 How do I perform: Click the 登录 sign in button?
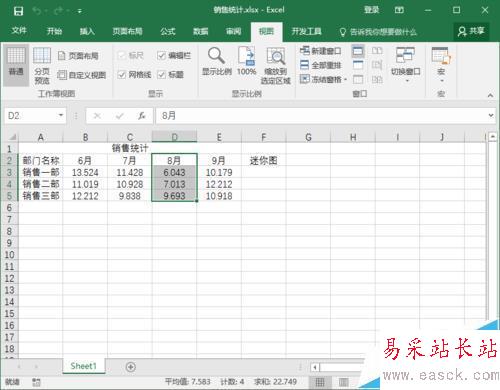pyautogui.click(x=371, y=10)
